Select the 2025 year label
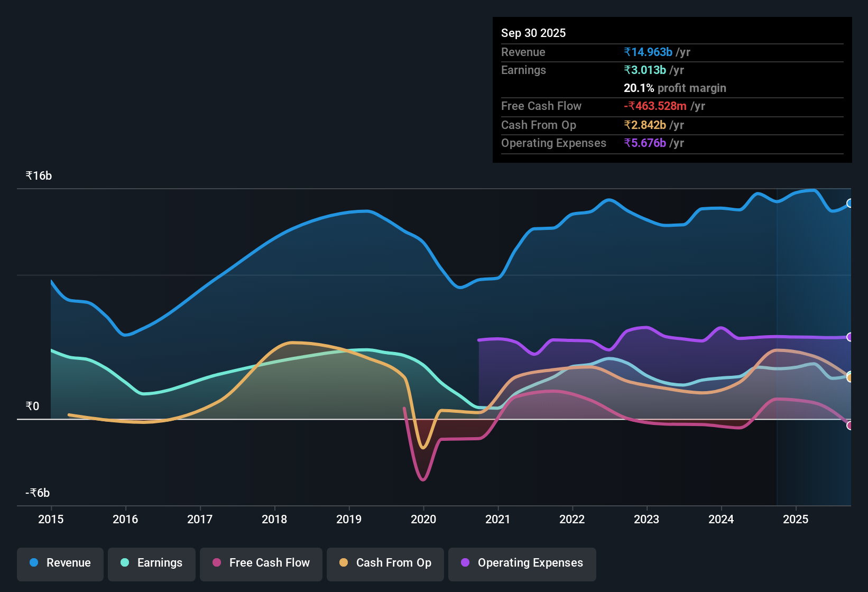 (x=796, y=519)
